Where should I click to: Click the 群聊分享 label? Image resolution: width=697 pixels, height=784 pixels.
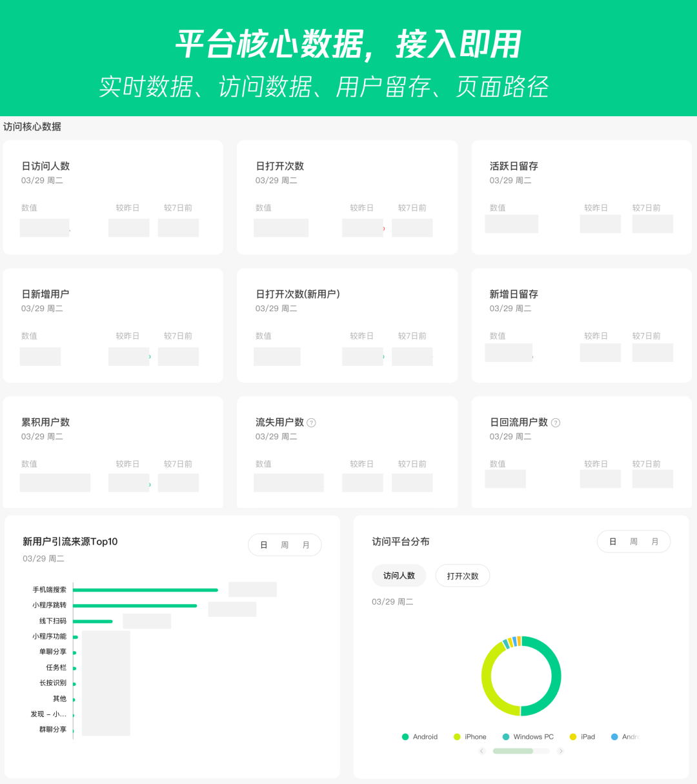click(53, 729)
